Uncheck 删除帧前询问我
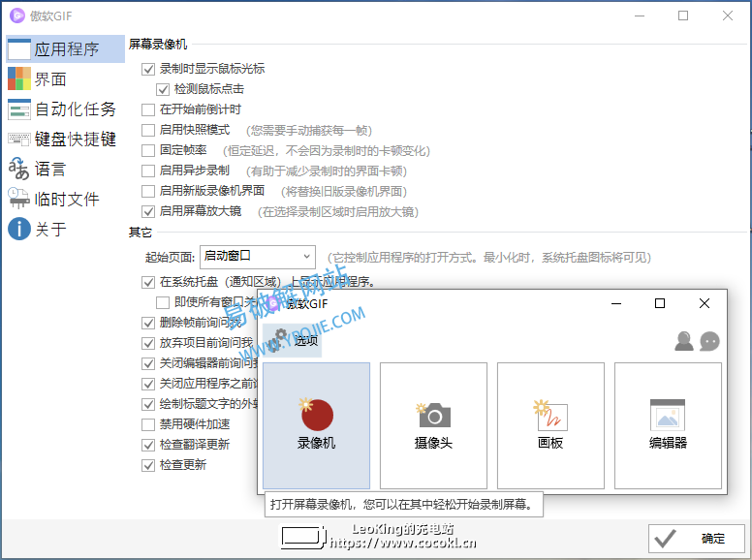The height and width of the screenshot is (560, 752). click(148, 323)
